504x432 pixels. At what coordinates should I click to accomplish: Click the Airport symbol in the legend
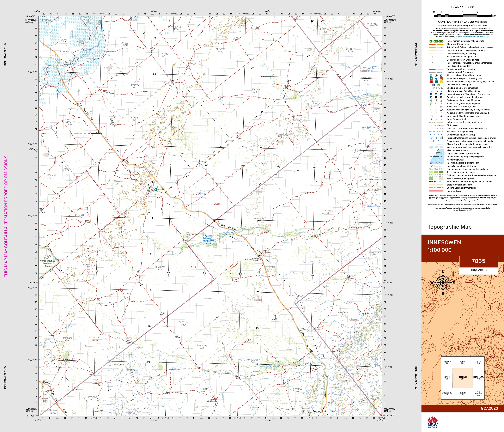pos(431,75)
